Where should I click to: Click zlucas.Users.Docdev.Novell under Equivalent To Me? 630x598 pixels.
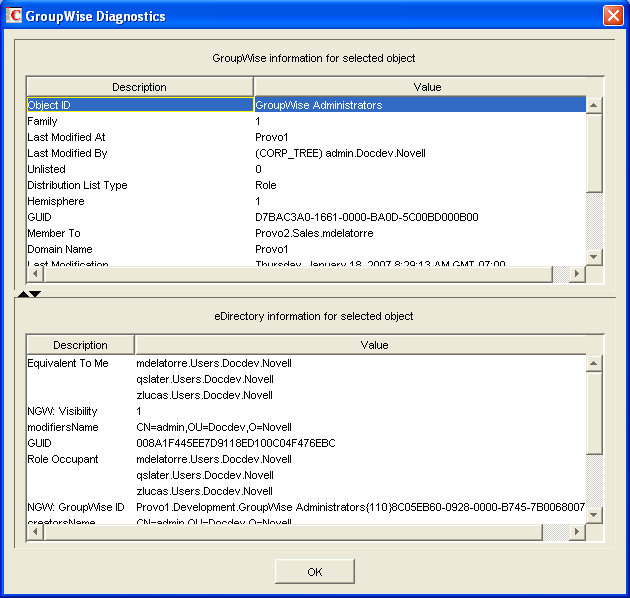(205, 395)
